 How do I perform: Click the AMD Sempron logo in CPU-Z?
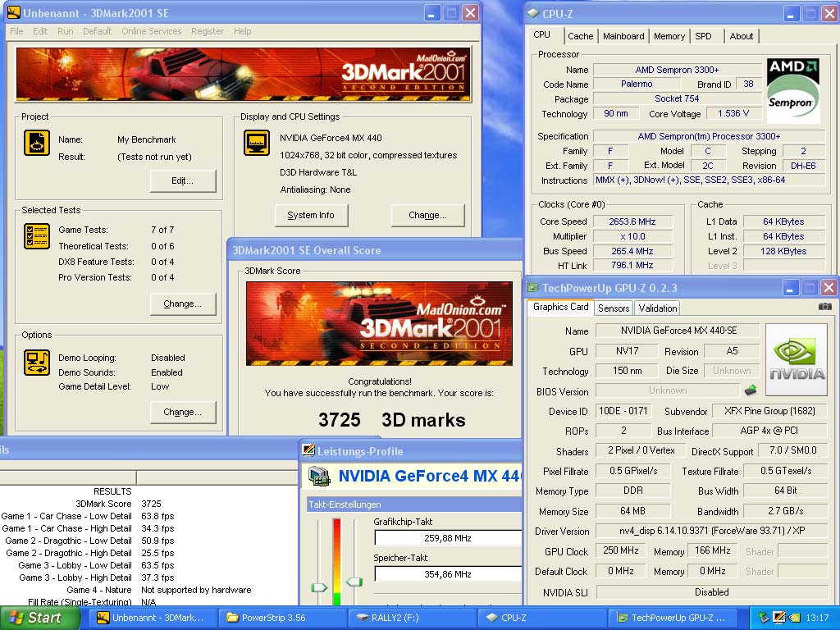(x=793, y=90)
